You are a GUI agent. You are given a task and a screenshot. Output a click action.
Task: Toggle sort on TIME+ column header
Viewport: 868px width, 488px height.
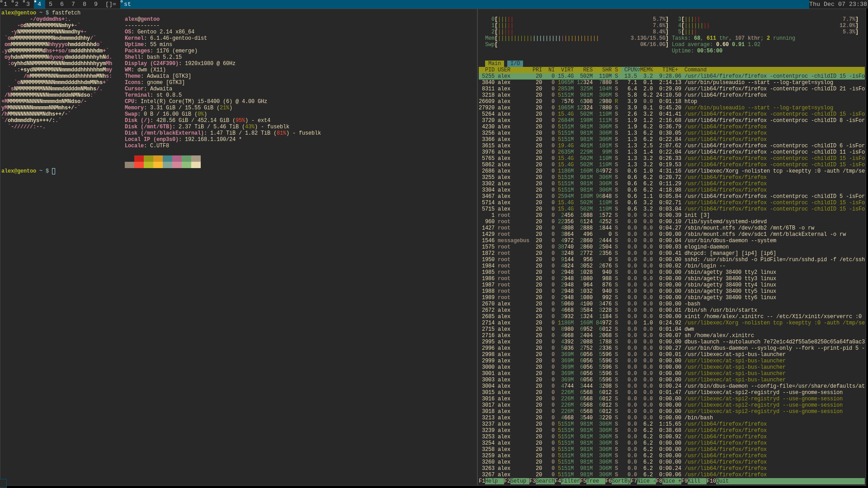point(670,70)
